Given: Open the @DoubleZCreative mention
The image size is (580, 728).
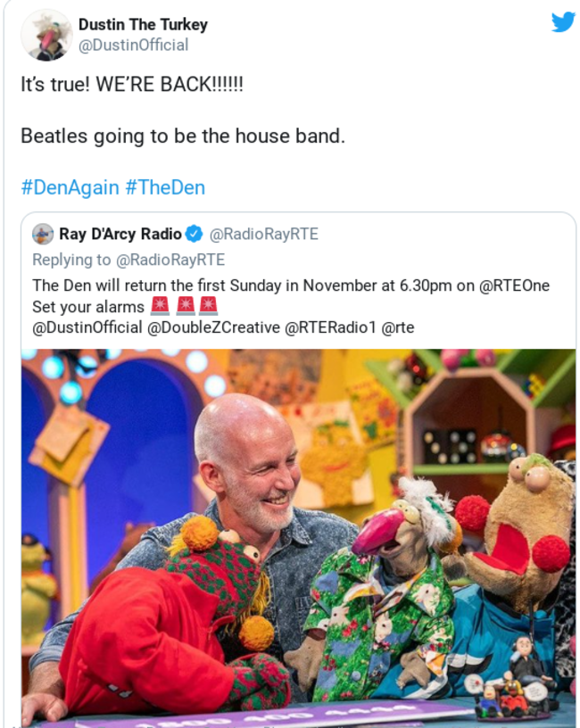Looking at the screenshot, I should coord(212,327).
